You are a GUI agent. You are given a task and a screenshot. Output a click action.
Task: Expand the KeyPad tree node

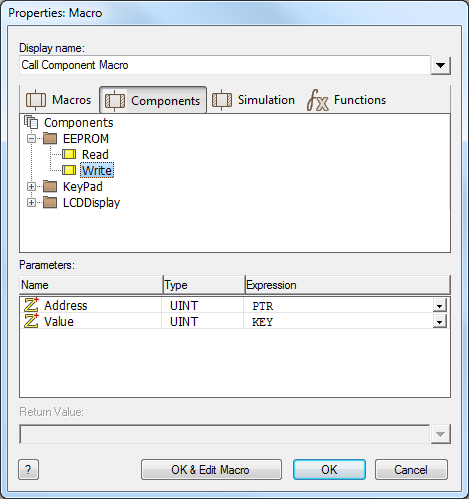tap(31, 186)
